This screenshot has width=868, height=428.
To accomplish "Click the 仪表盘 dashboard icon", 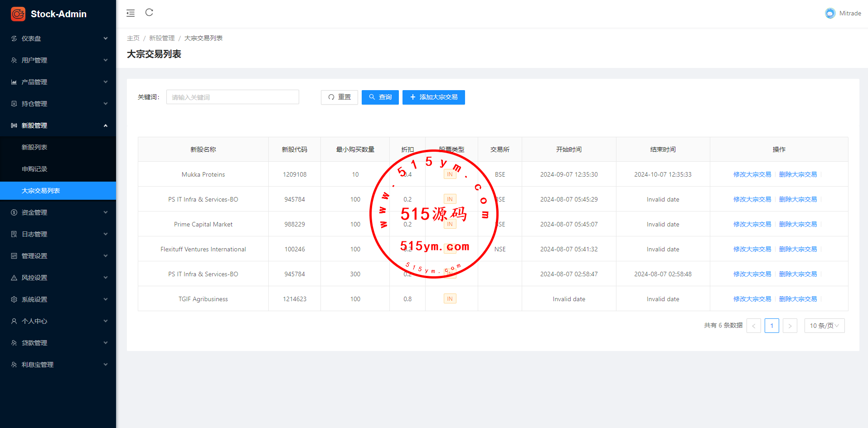I will [14, 38].
